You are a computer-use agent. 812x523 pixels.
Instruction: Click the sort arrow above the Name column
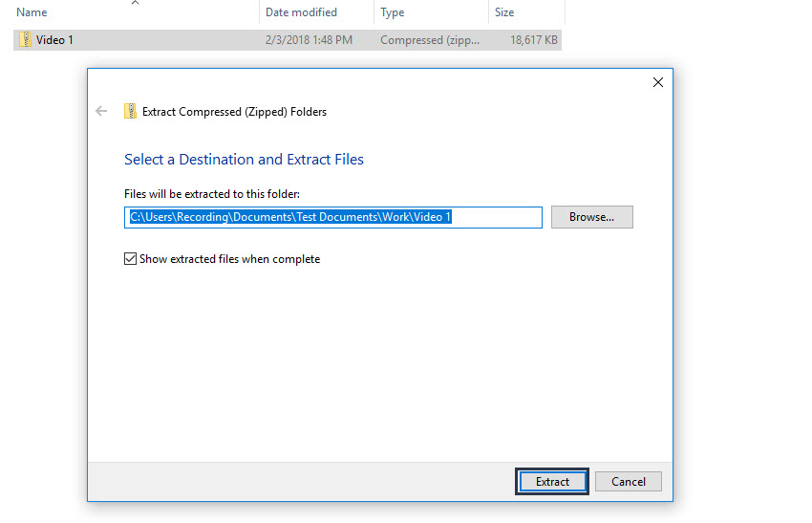135,3
